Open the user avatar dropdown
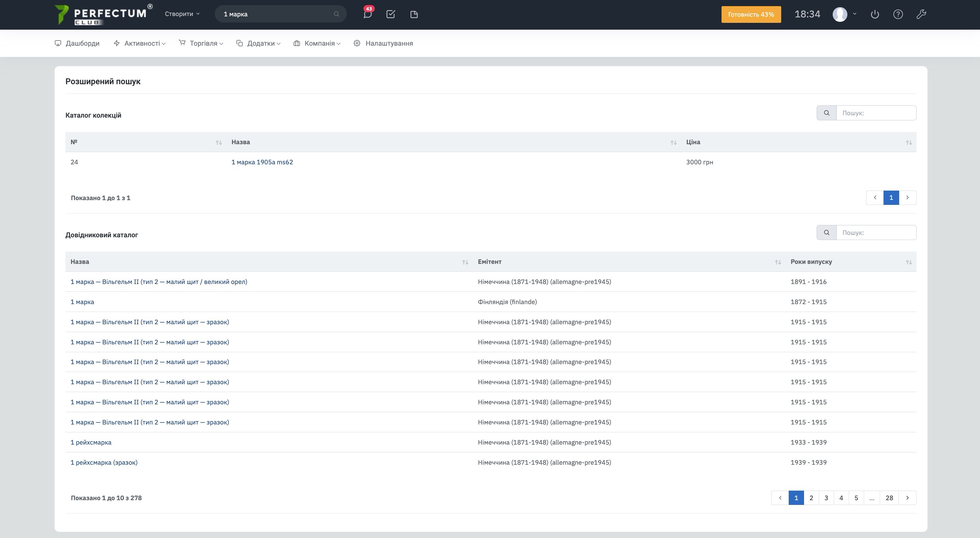The width and height of the screenshot is (980, 538). 844,14
